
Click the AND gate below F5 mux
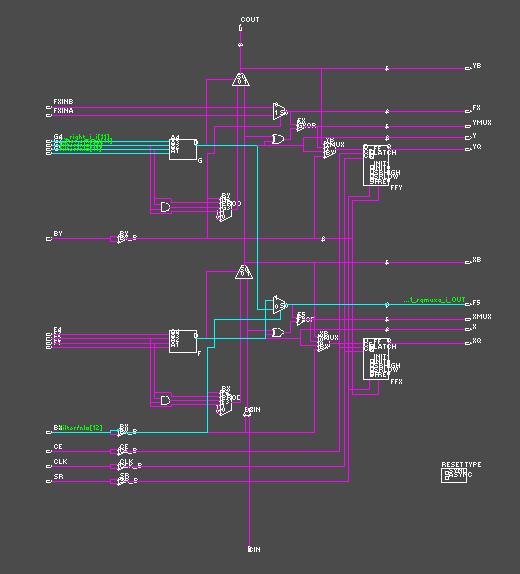pos(278,332)
